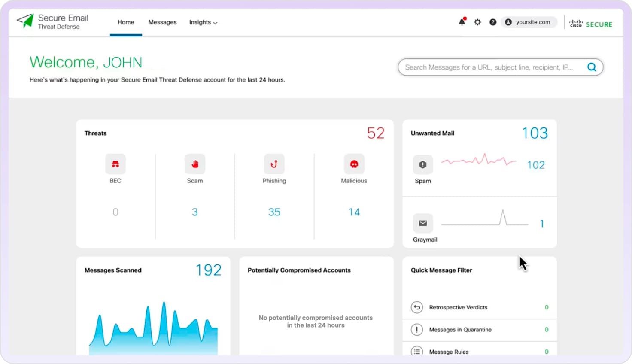Click the Phishing hook icon

click(x=274, y=164)
